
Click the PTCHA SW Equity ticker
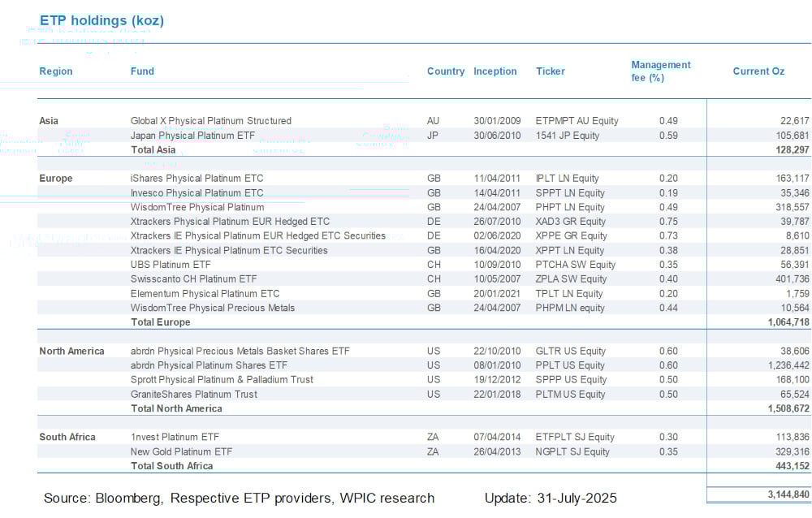(576, 265)
